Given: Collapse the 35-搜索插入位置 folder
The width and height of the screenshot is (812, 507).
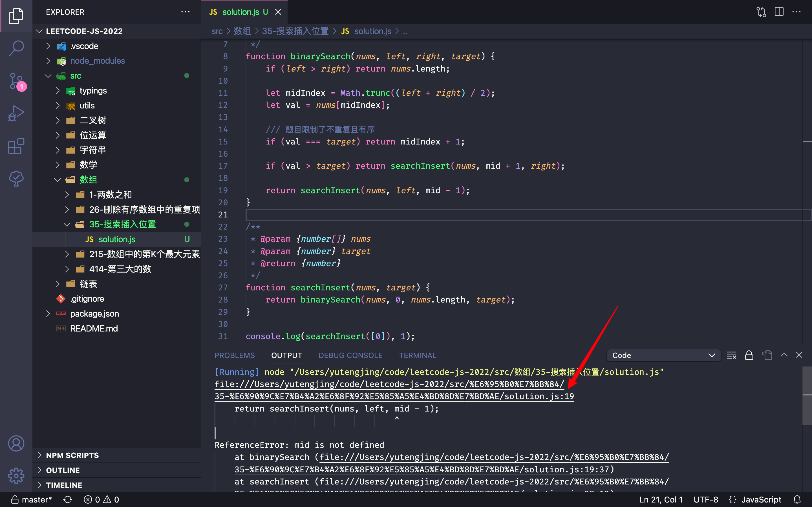Looking at the screenshot, I should (122, 224).
